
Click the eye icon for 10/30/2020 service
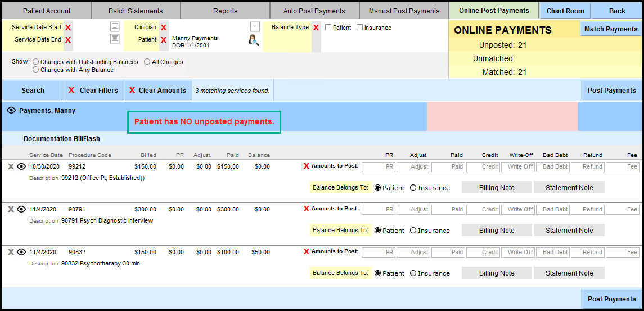(x=22, y=166)
